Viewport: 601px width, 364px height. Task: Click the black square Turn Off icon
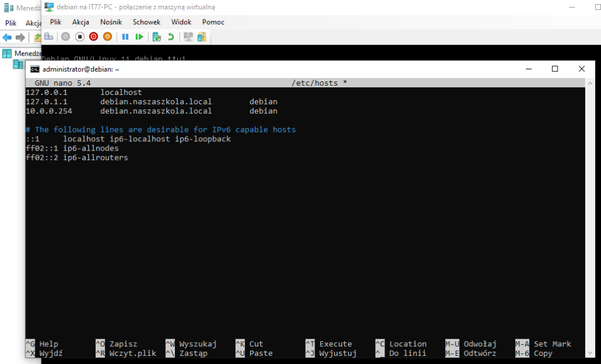pyautogui.click(x=80, y=37)
